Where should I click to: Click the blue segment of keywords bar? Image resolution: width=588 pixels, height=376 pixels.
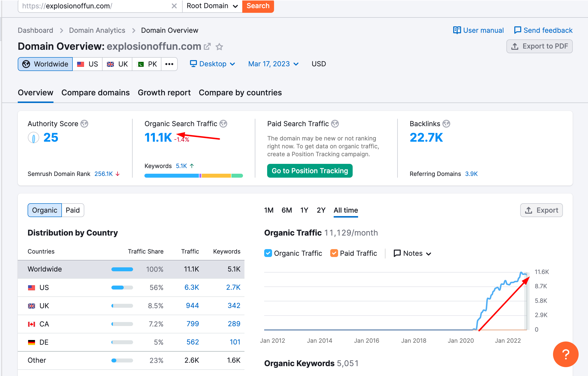tap(172, 176)
